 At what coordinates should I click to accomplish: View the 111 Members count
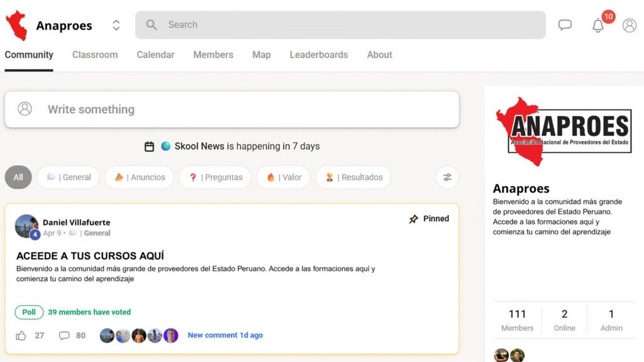[x=517, y=320]
